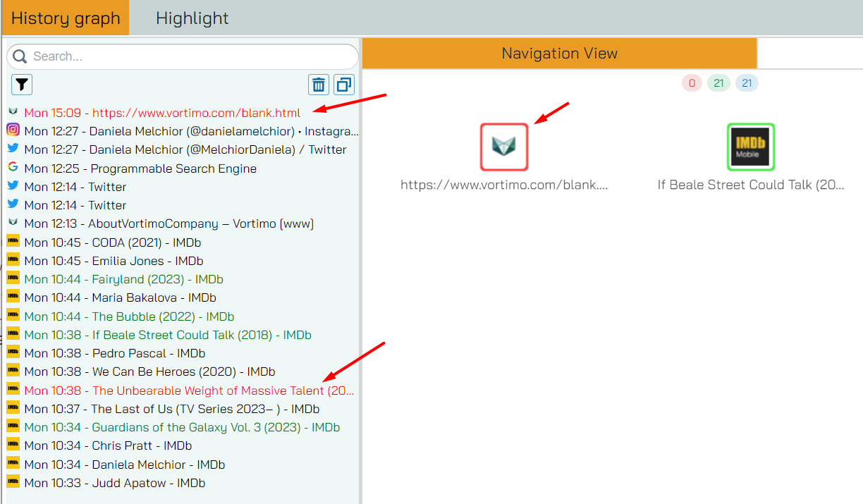This screenshot has width=863, height=504.
Task: Select Mon 10:37 The Last of Us entry
Action: (172, 409)
